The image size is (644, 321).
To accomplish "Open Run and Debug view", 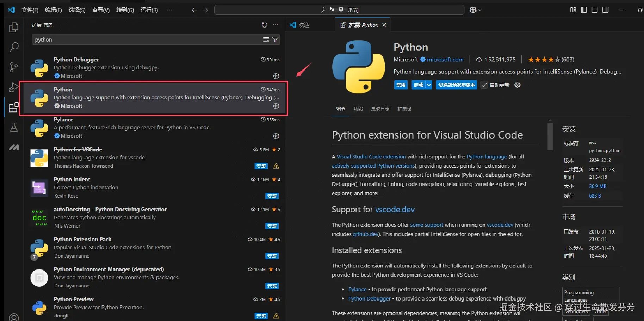I will (14, 87).
